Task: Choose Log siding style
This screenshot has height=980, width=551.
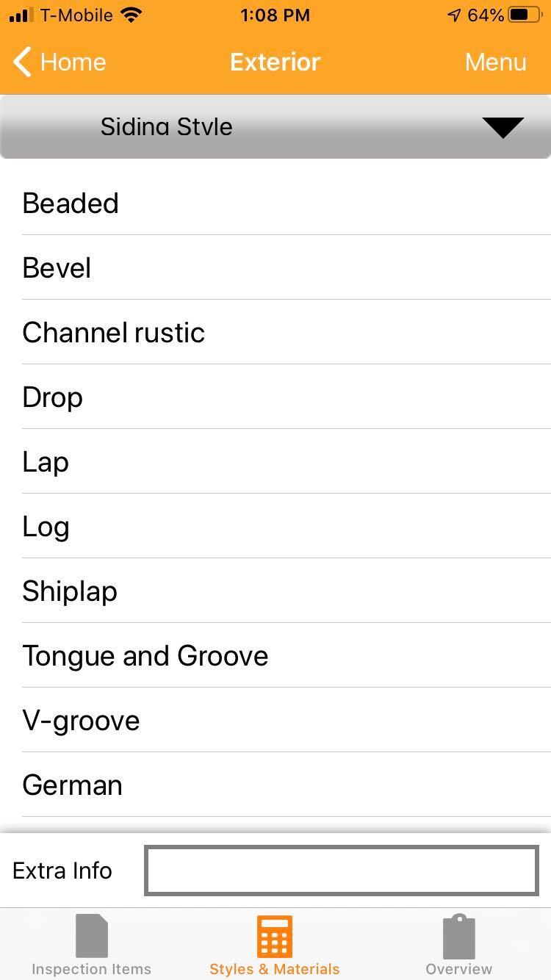Action: 46,527
